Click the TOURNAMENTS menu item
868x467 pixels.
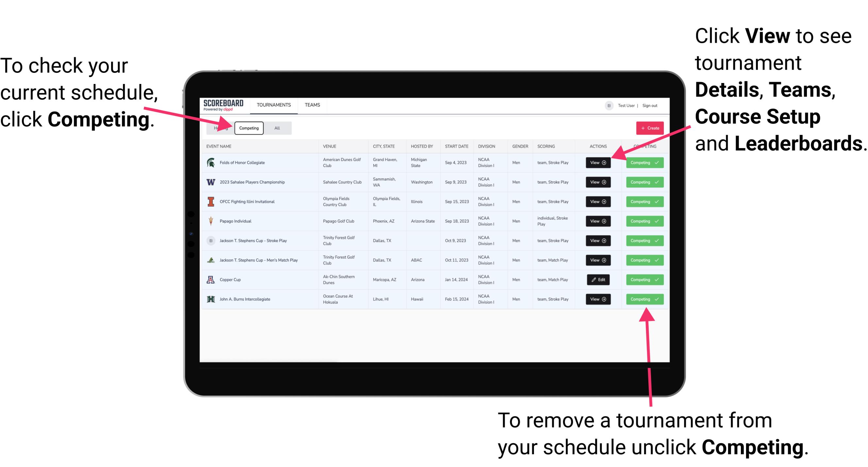point(274,105)
